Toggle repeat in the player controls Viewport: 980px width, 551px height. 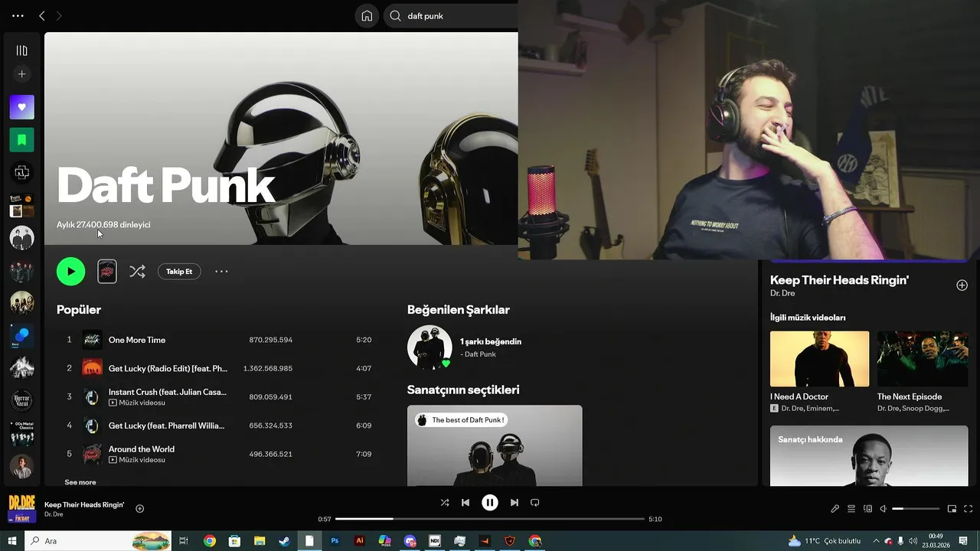pos(535,503)
